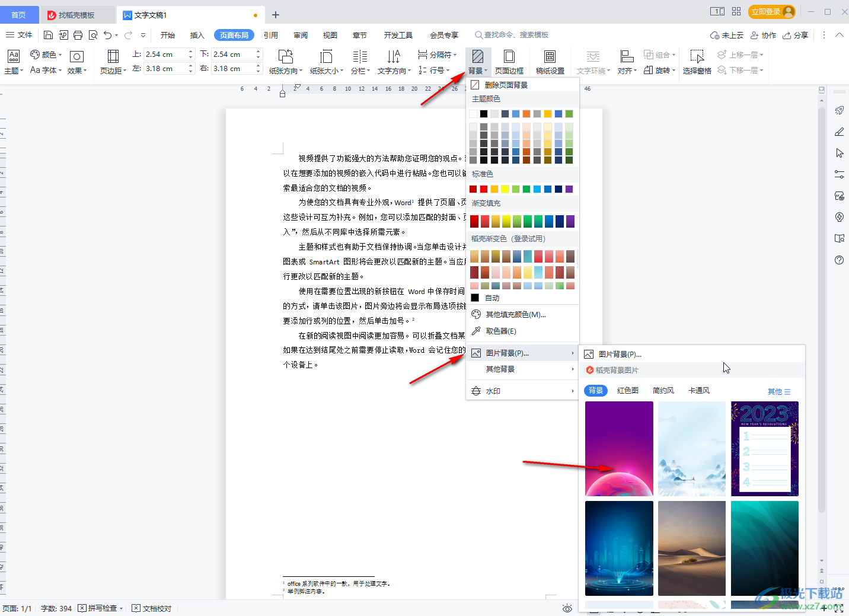Screen dimensions: 849x616
Task: Click the Undo arrow icon
Action: pyautogui.click(x=107, y=35)
